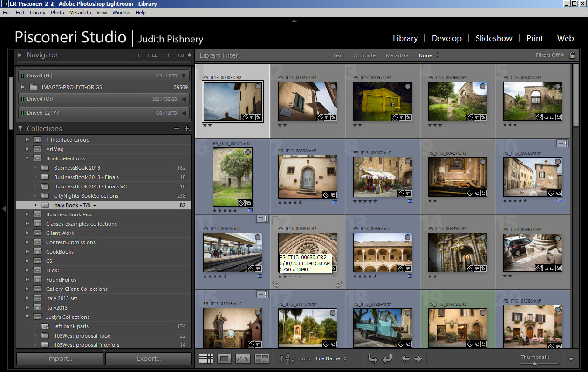
Task: Add a new collection with plus icon
Action: (x=187, y=128)
